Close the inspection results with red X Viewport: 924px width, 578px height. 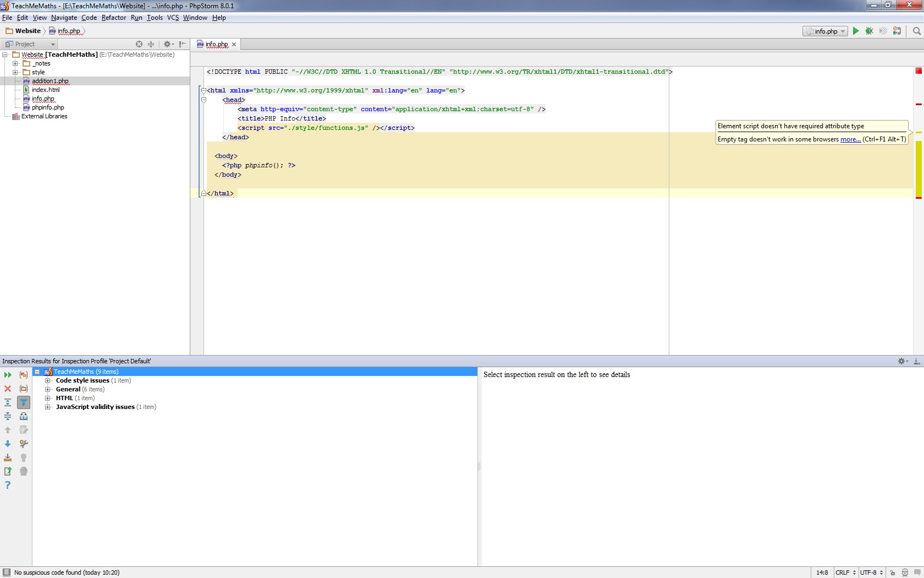(8, 389)
